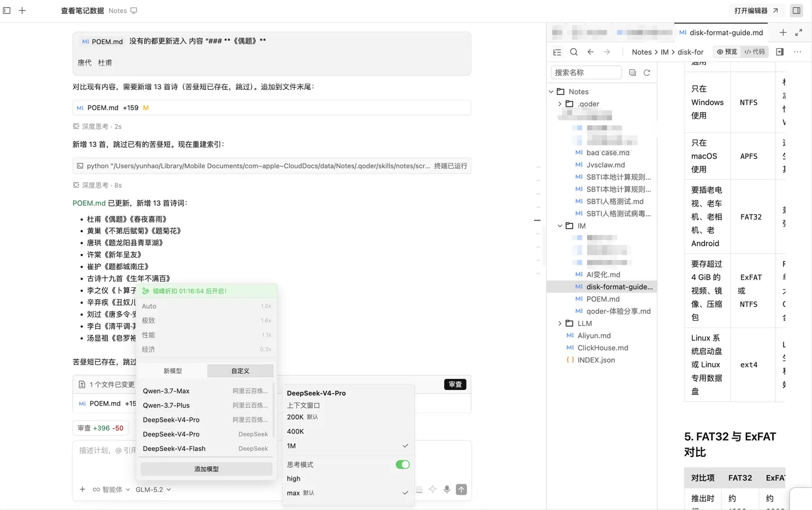Open the 智能体 agent dropdown
The height and width of the screenshot is (510, 812).
[111, 489]
